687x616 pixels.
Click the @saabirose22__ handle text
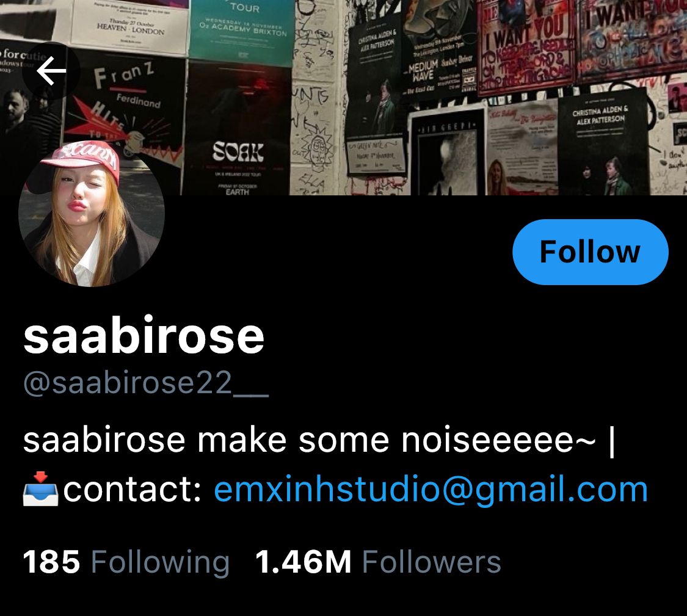coord(145,382)
